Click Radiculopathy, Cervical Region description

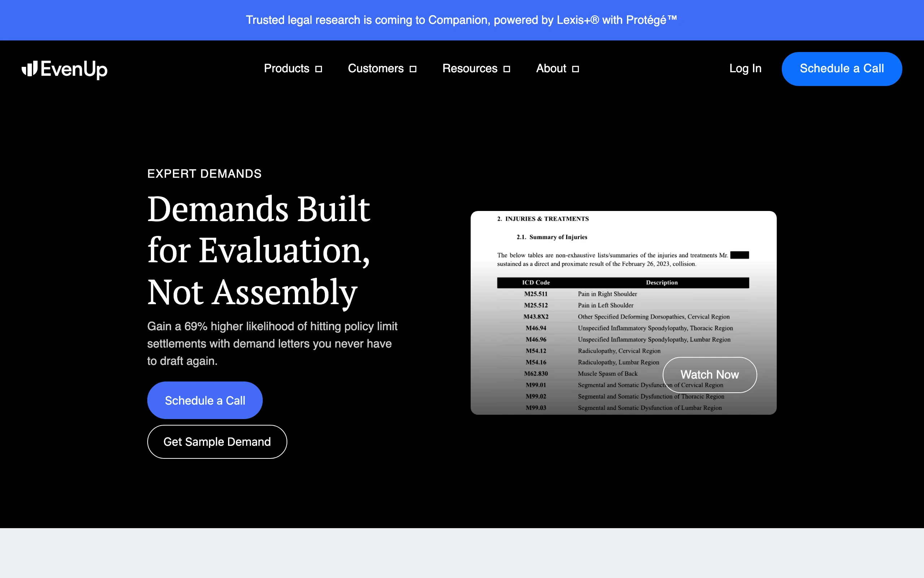(619, 350)
